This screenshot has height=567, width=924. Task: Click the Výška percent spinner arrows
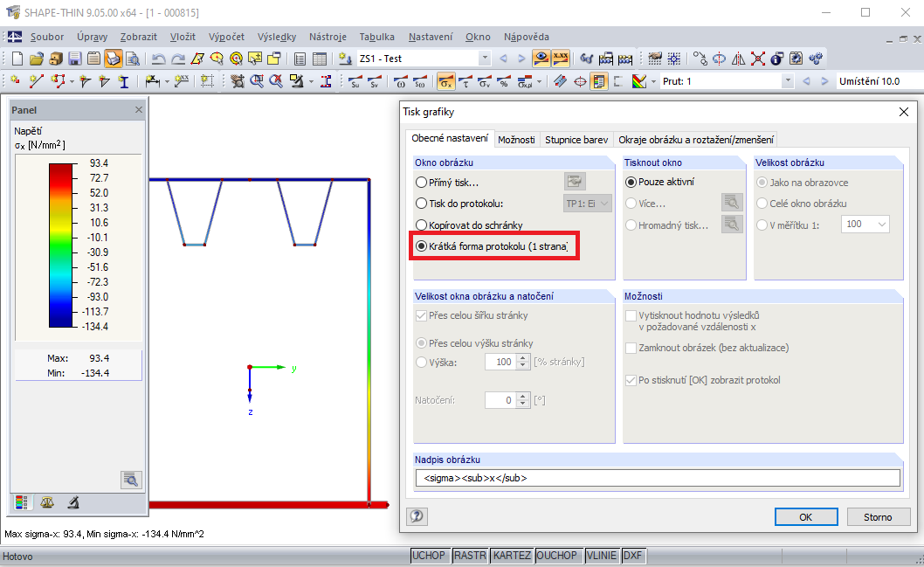[522, 362]
